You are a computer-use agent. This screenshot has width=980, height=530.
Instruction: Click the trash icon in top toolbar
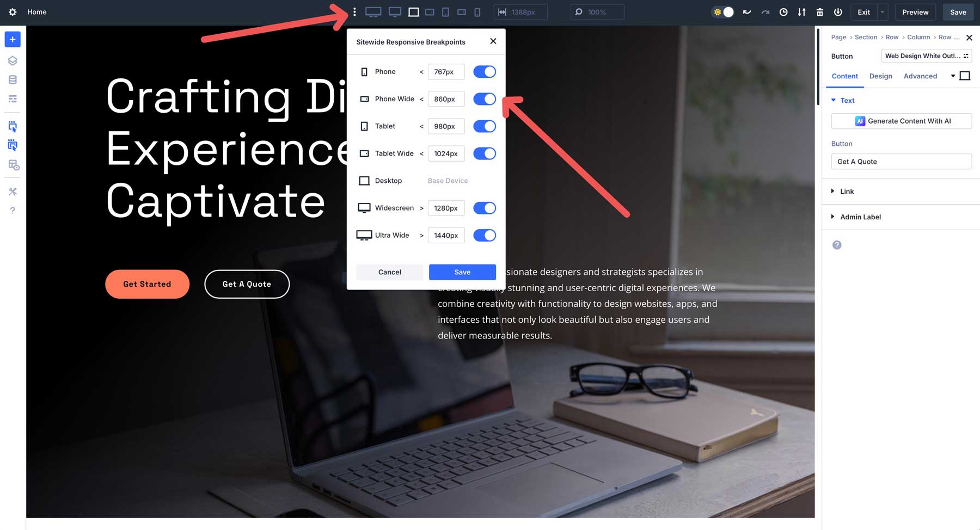(x=820, y=12)
